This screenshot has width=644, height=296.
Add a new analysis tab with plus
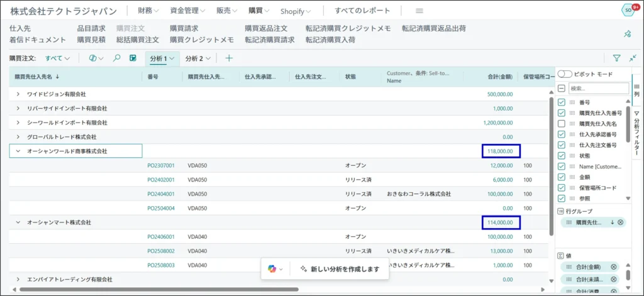(229, 58)
